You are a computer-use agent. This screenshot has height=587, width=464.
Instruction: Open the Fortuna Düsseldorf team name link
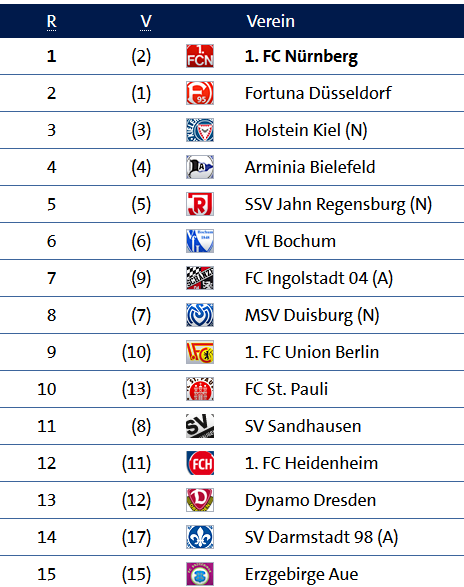point(318,93)
